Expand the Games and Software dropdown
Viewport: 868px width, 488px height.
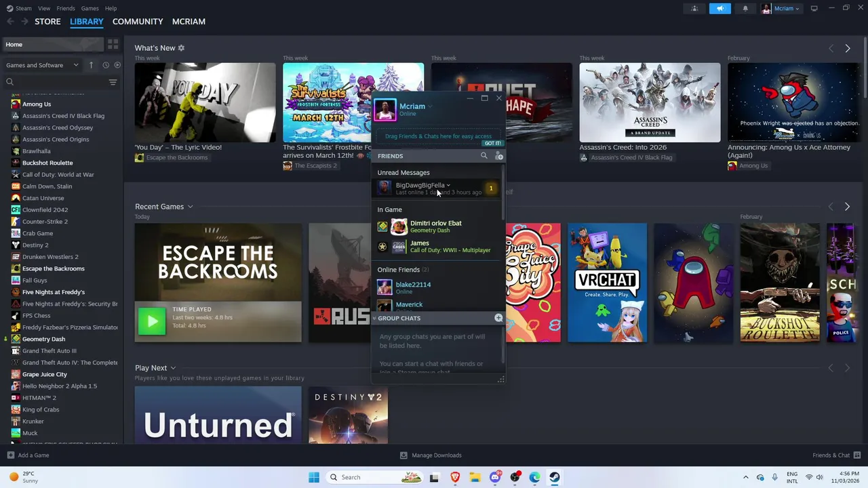click(x=43, y=65)
